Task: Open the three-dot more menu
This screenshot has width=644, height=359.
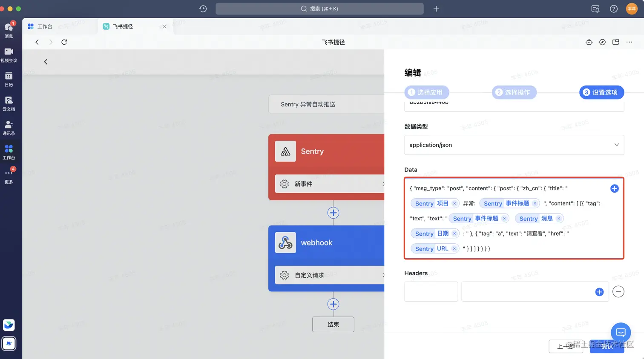Action: (x=629, y=42)
